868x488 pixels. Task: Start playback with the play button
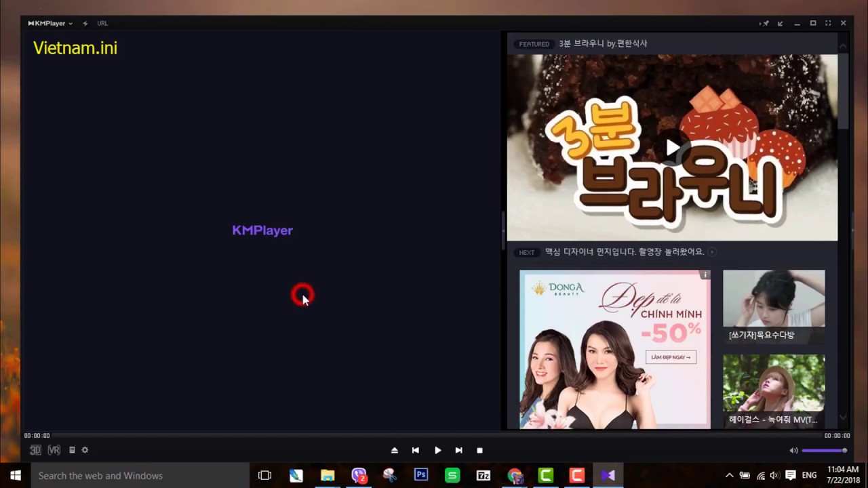[437, 450]
